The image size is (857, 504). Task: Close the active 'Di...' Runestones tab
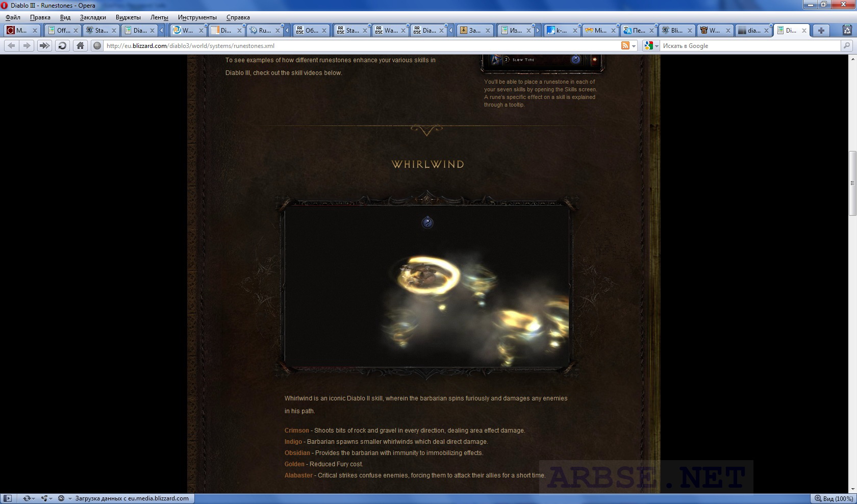[x=804, y=31]
